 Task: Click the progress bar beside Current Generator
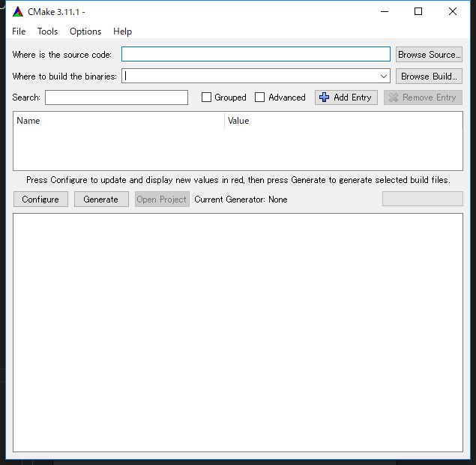coord(423,199)
